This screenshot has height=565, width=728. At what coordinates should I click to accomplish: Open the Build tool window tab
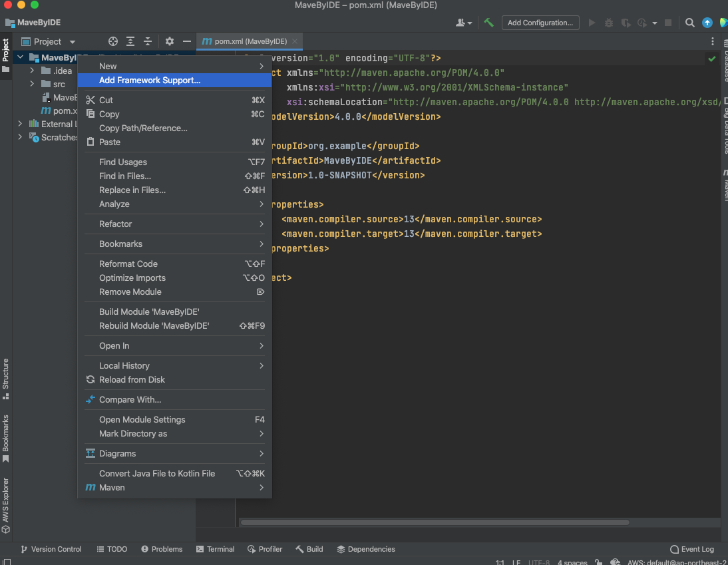309,549
